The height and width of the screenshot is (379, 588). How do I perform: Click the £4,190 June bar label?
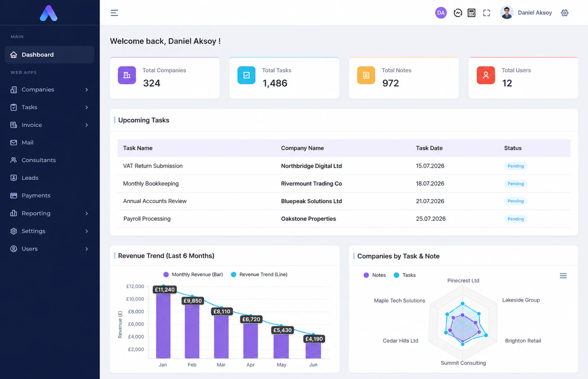pos(314,339)
